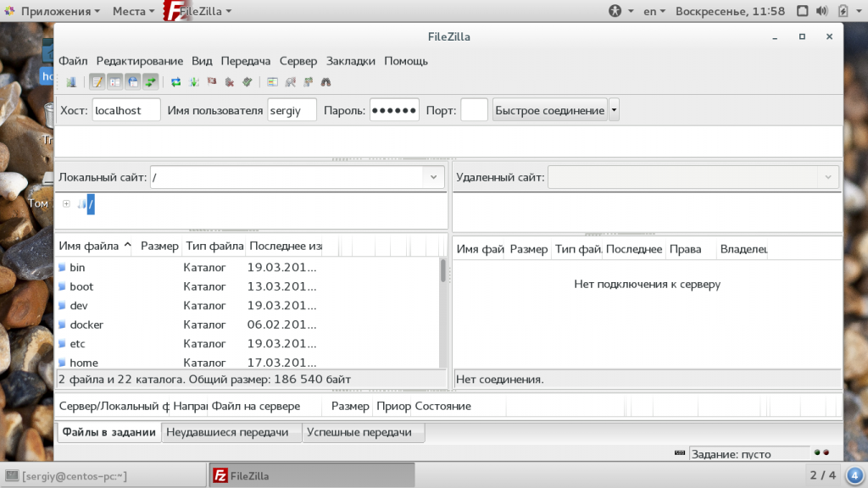Toggle remote directory tree view button
Screen dimensions: 868x488
(x=133, y=82)
